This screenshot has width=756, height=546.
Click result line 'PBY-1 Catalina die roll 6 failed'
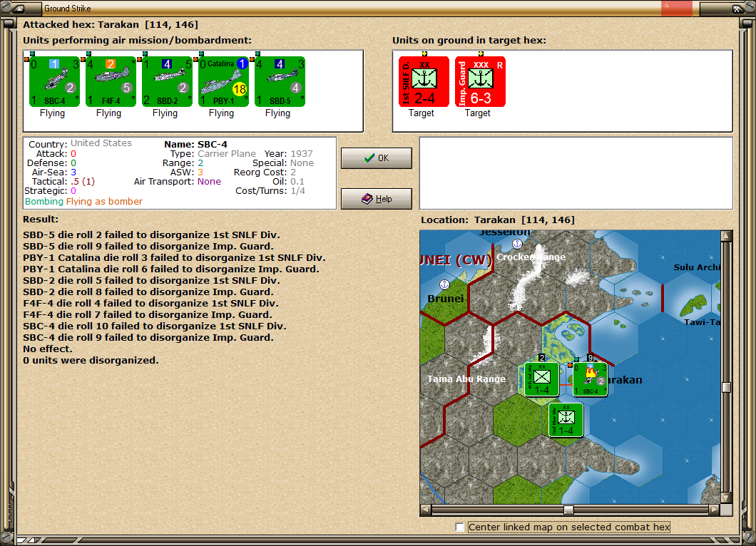(171, 269)
